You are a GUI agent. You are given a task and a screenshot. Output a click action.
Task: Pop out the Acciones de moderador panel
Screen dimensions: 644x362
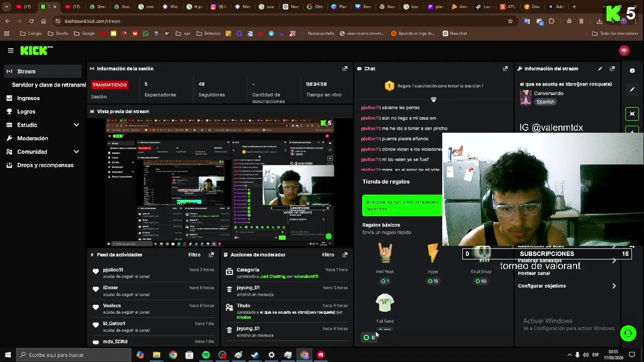coord(345,255)
